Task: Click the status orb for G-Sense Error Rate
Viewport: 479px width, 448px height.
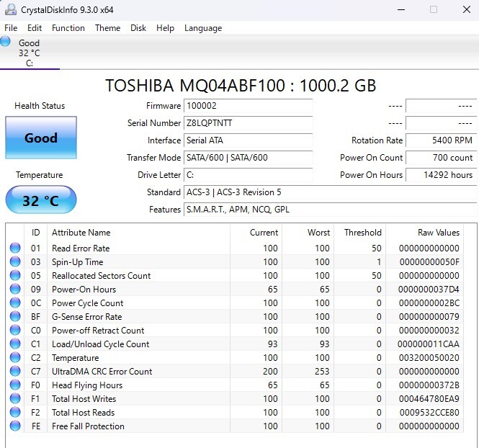Action: point(15,317)
